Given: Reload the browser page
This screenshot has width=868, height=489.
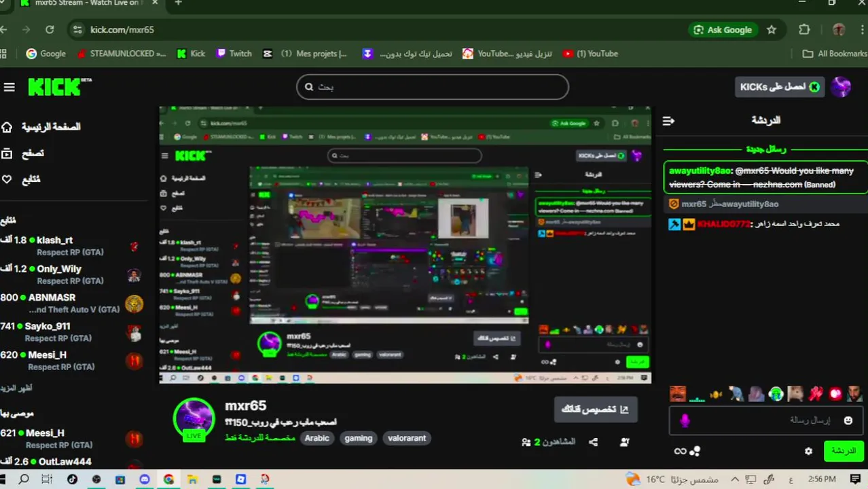Looking at the screenshot, I should (x=50, y=30).
